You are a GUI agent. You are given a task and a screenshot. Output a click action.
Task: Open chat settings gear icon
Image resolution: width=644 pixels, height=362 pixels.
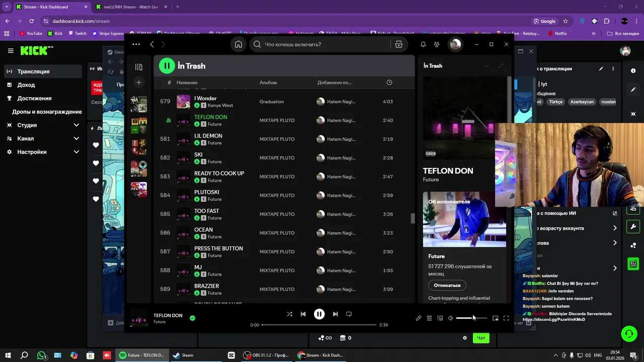(x=465, y=338)
